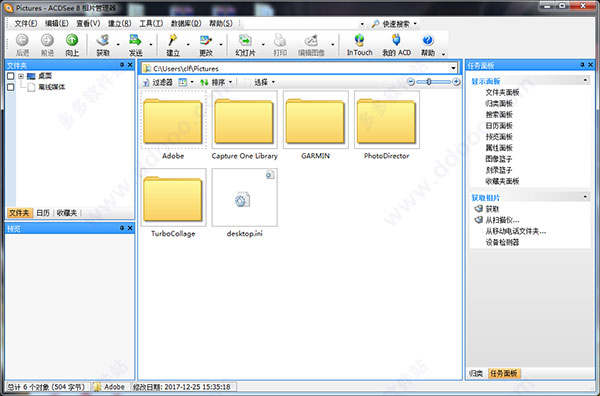600x396 pixels.
Task: Close the 文件夹 panel
Action: coord(130,65)
